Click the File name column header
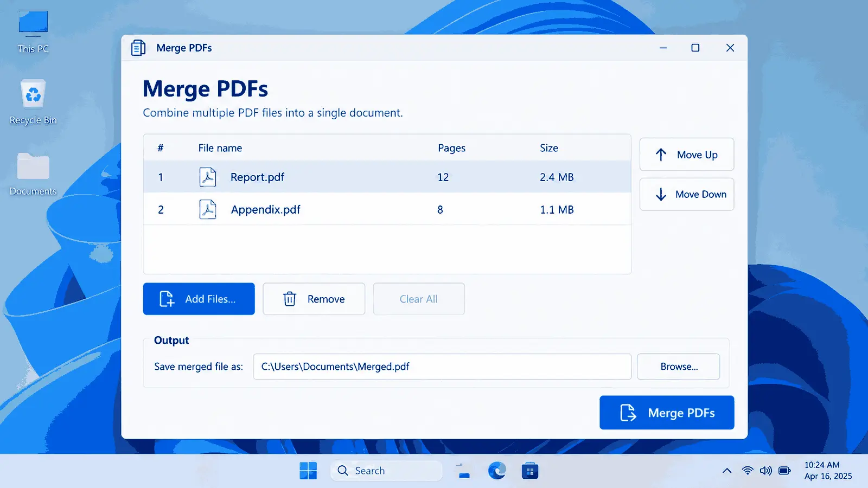The height and width of the screenshot is (488, 868). click(x=220, y=148)
